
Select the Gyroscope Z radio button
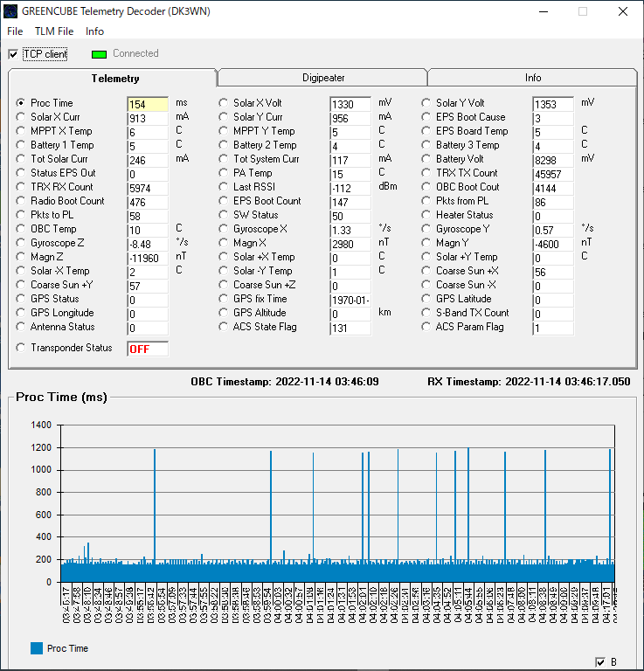(x=20, y=243)
